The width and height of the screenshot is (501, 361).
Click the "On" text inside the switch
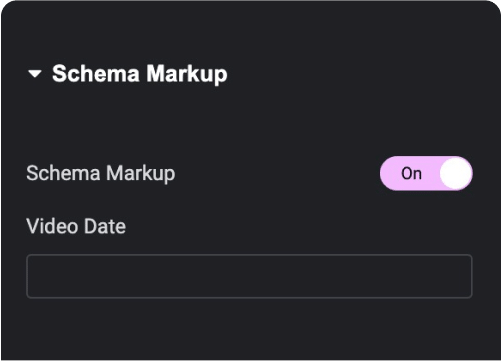[411, 174]
